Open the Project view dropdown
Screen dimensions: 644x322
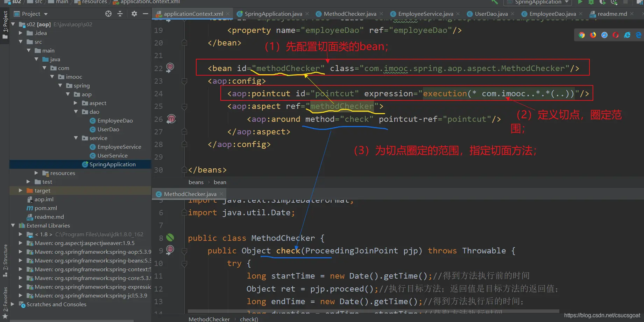46,14
